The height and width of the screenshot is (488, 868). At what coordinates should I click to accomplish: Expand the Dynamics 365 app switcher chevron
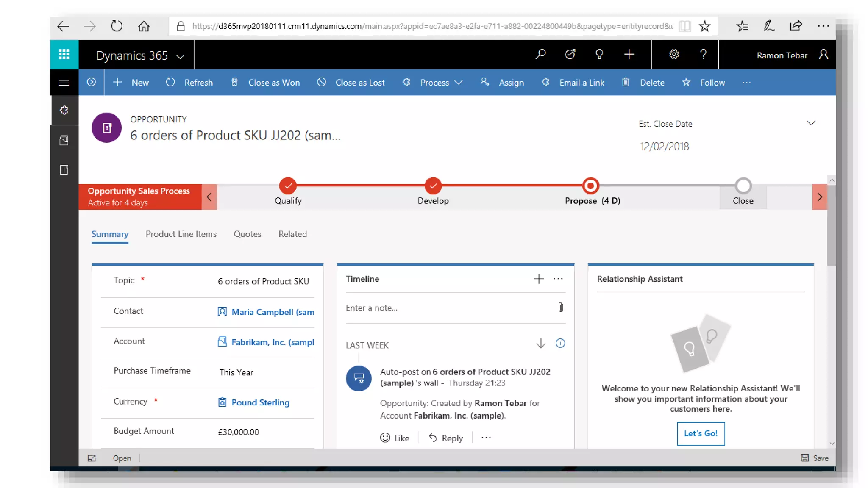[x=180, y=57]
